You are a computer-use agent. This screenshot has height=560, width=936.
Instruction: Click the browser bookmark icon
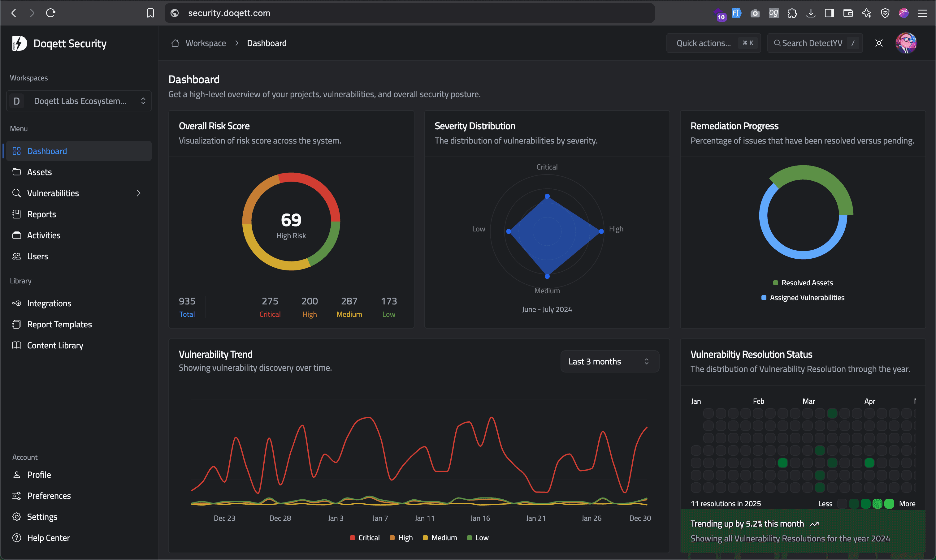point(150,13)
